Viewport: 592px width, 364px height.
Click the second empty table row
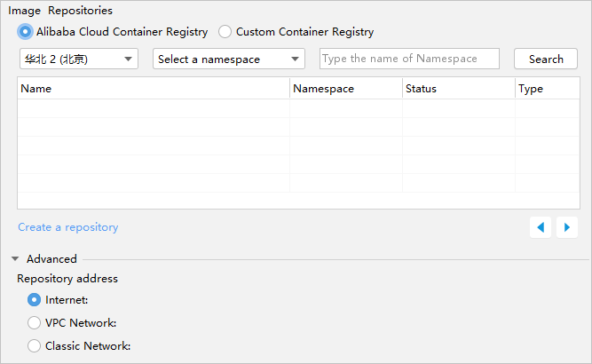(x=298, y=127)
